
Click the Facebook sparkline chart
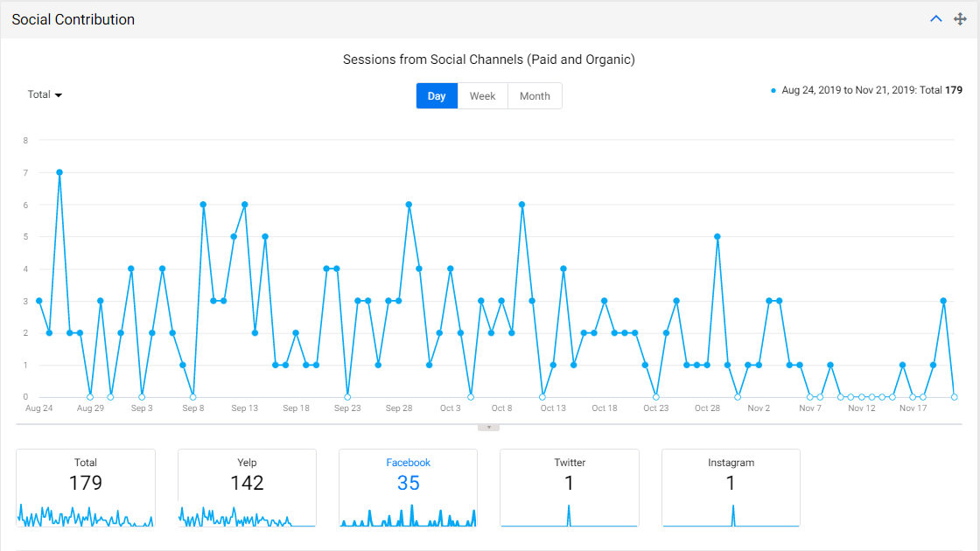[408, 515]
